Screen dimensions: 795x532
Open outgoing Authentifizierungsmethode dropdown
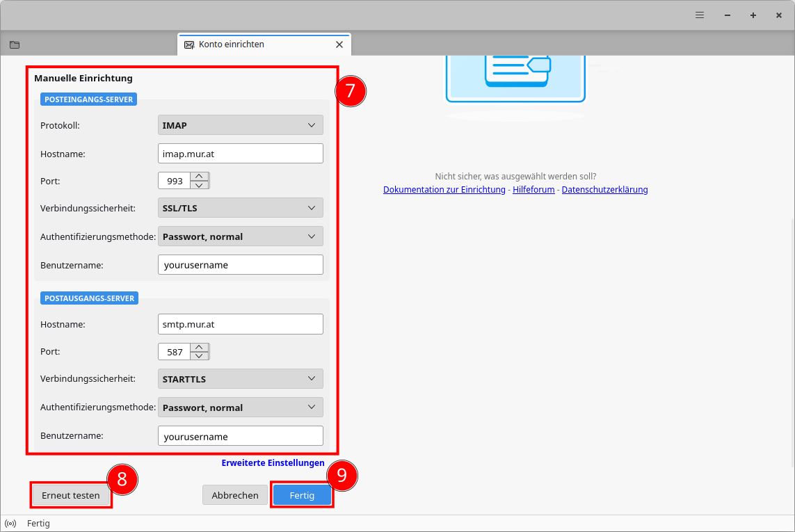coord(241,408)
